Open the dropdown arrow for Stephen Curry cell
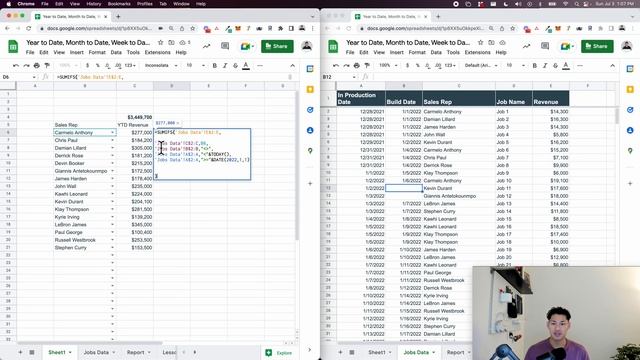640x360 pixels. point(113,247)
